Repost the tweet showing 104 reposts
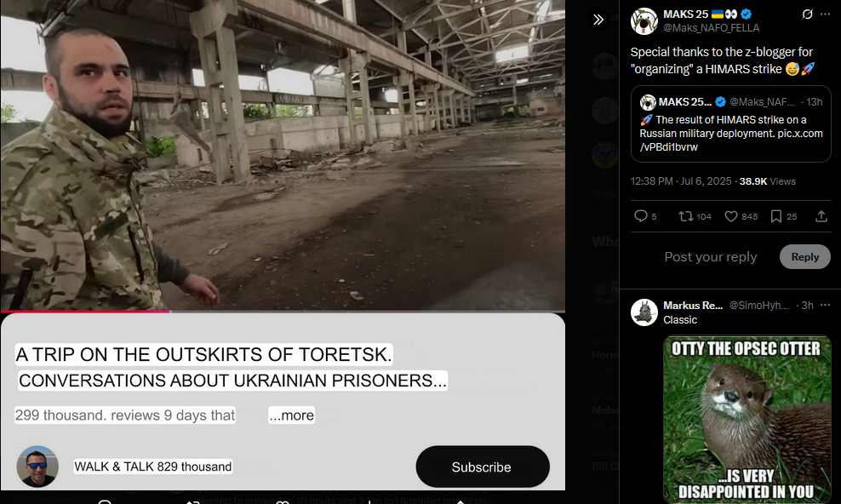Viewport: 841px width, 504px height. tap(695, 216)
